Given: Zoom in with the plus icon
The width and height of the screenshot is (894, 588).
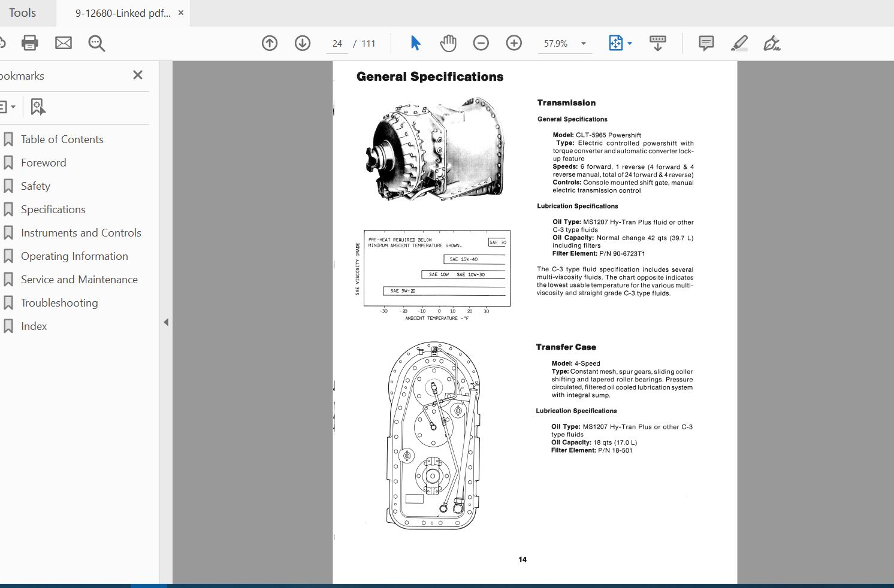Looking at the screenshot, I should point(514,43).
